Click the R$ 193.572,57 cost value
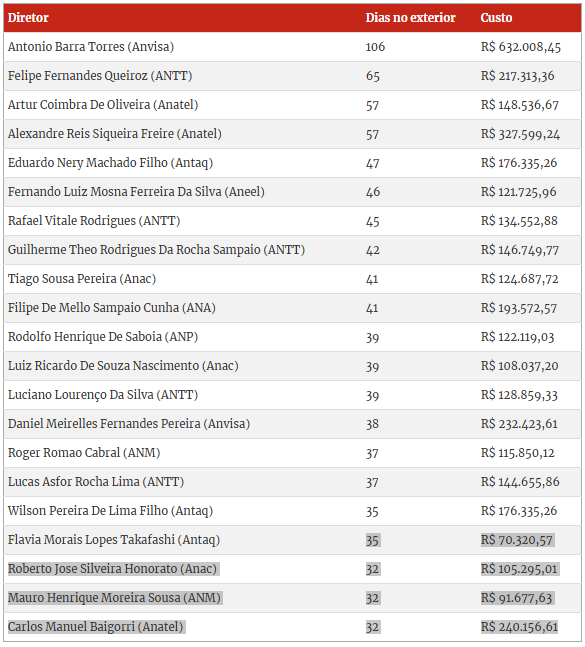 [519, 308]
